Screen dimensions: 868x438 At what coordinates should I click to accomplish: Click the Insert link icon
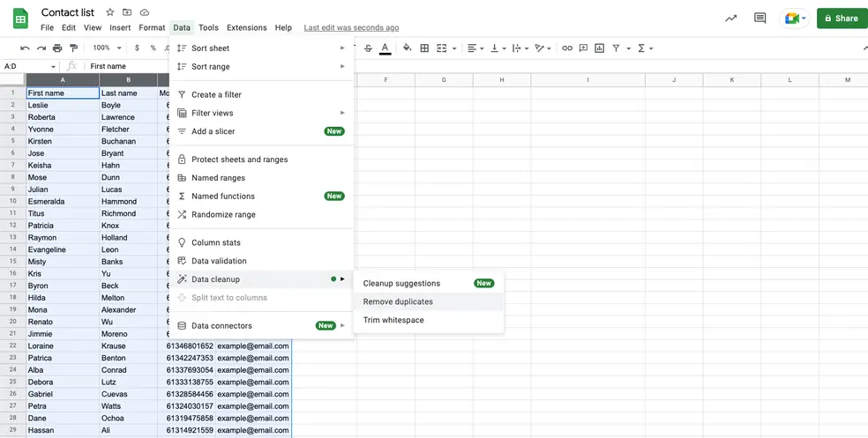(567, 48)
